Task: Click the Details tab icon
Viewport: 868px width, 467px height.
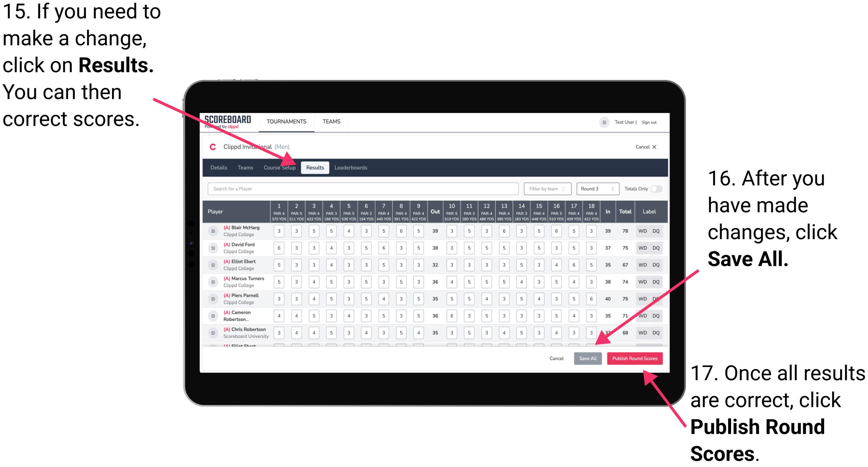Action: point(218,167)
